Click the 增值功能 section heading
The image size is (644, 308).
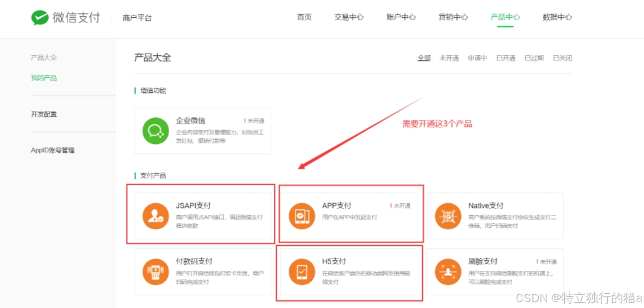(x=153, y=91)
